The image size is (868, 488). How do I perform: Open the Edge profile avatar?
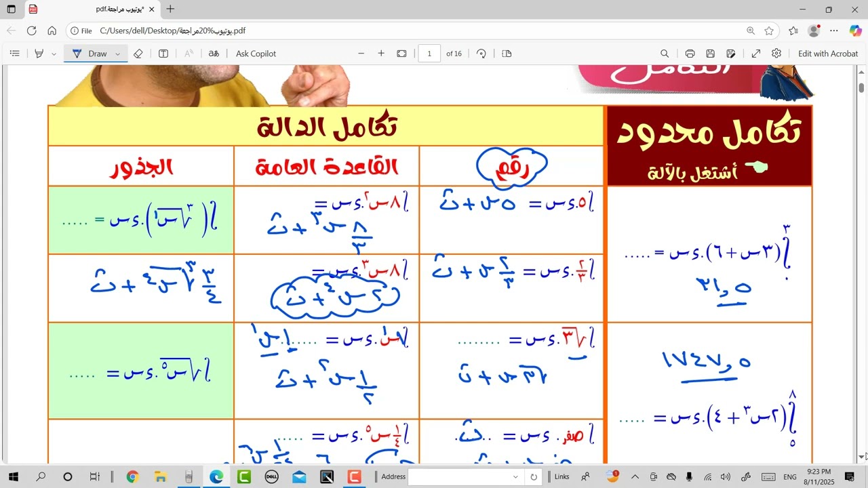814,30
